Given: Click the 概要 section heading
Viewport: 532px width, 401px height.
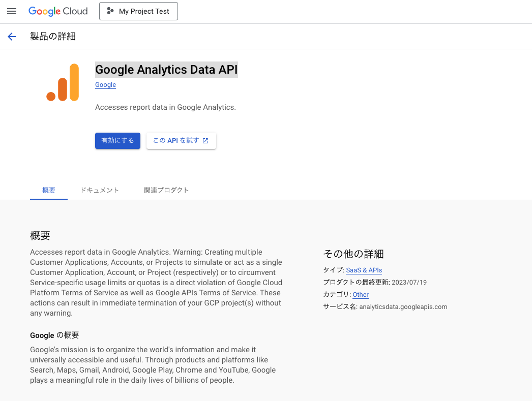Looking at the screenshot, I should [40, 236].
